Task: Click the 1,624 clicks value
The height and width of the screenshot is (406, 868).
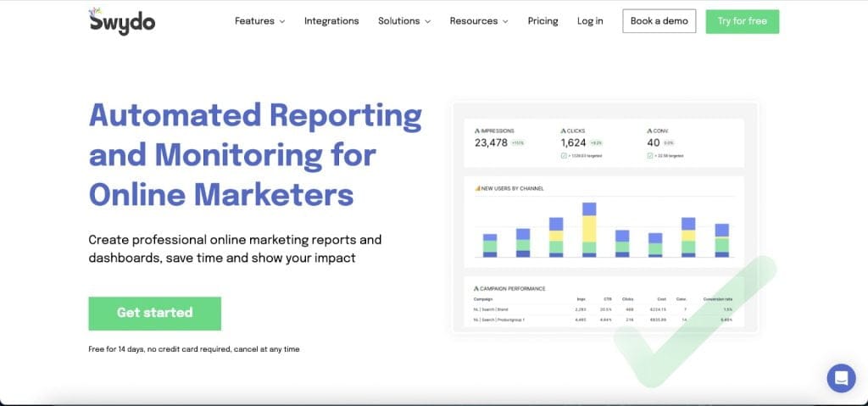Action: pyautogui.click(x=573, y=143)
